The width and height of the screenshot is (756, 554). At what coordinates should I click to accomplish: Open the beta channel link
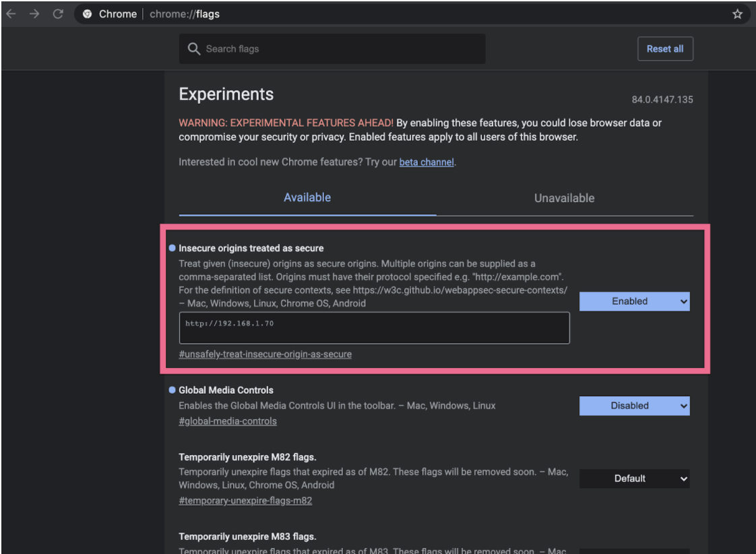427,162
